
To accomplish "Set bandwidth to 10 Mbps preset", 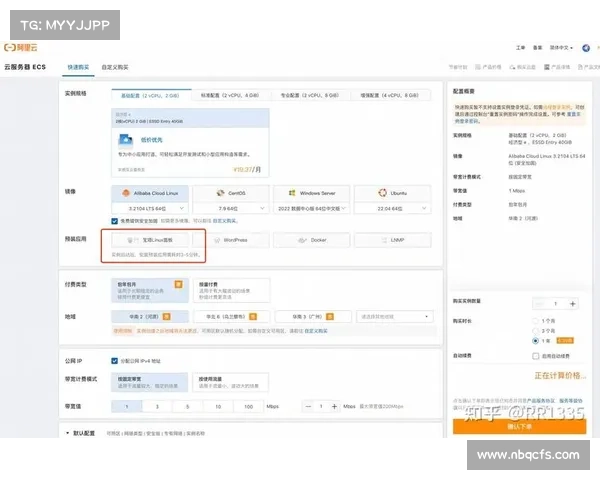I will (218, 407).
